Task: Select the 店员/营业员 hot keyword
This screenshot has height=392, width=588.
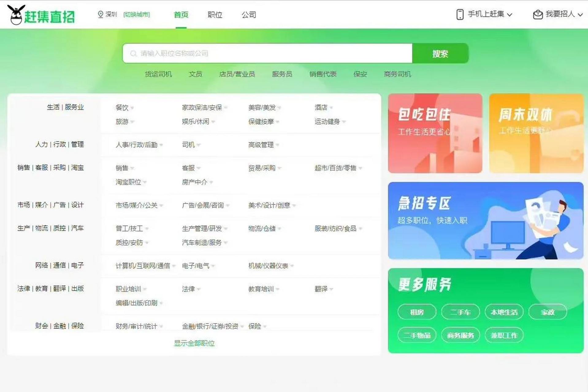Action: 237,74
